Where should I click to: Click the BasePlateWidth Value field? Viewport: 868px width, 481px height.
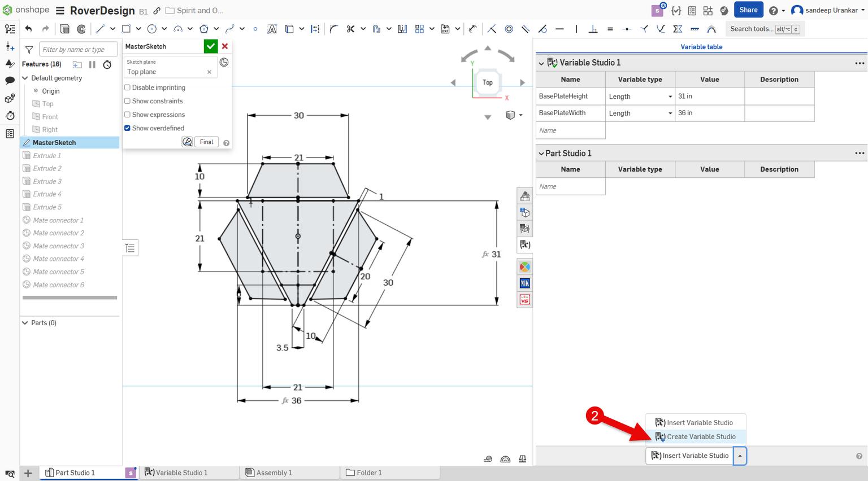(x=709, y=113)
